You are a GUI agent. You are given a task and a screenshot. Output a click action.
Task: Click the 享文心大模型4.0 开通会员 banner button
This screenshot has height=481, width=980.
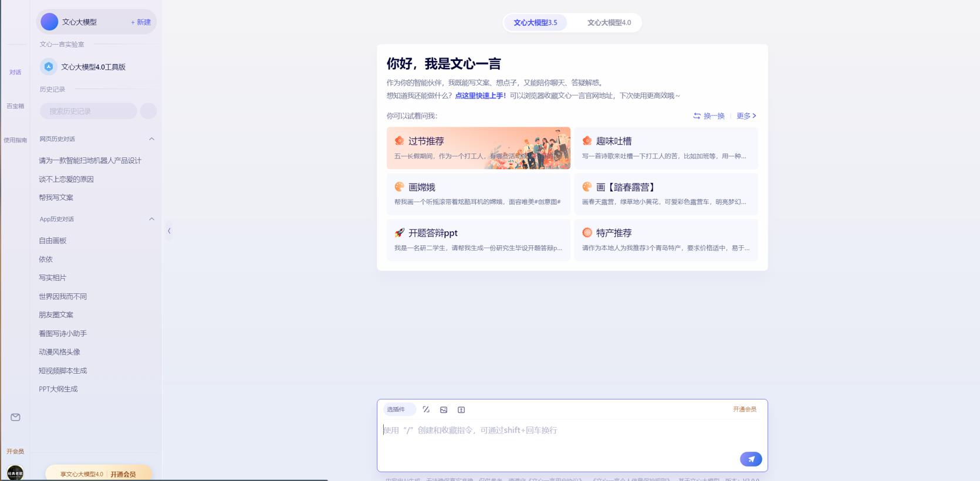pyautogui.click(x=99, y=474)
